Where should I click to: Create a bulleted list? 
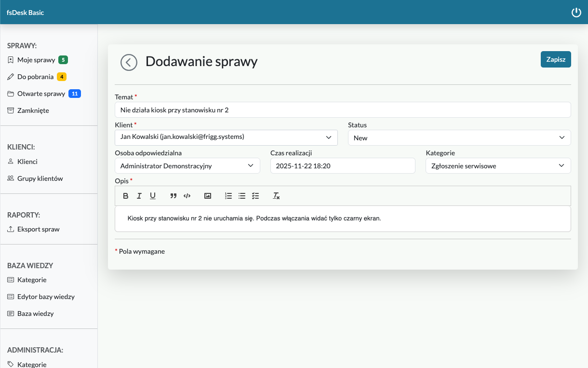(242, 196)
